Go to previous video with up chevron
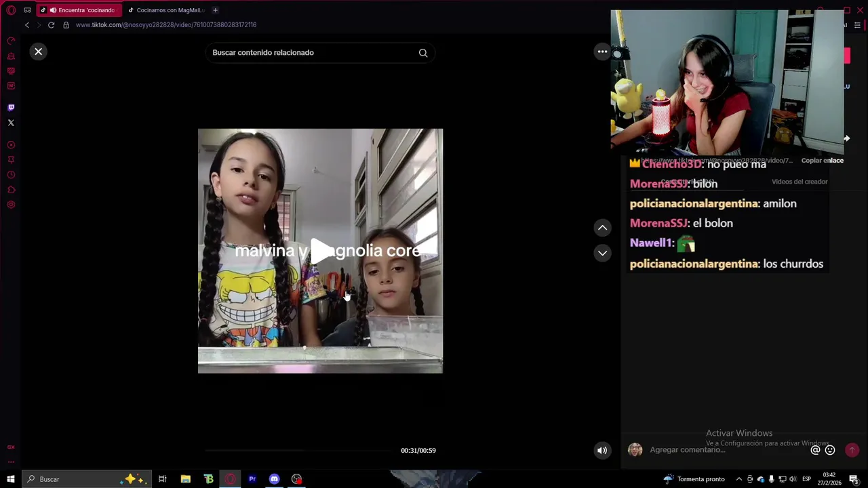The height and width of the screenshot is (488, 868). (x=602, y=228)
